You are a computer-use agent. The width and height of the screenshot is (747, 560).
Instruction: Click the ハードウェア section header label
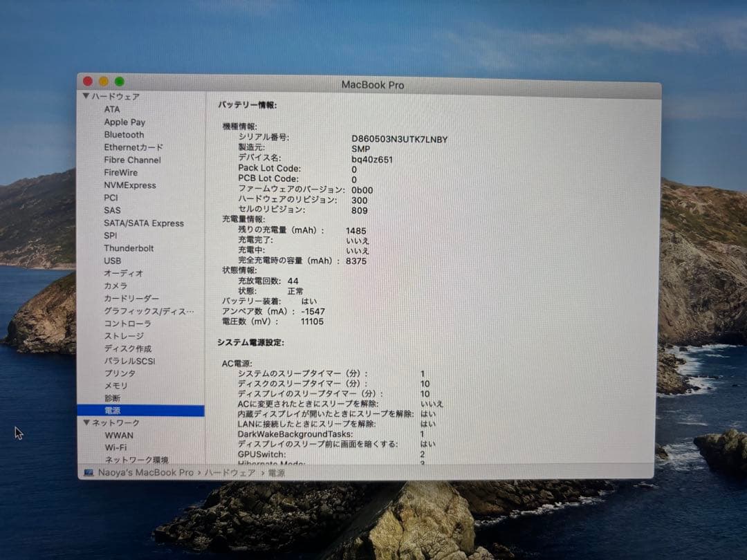[116, 97]
